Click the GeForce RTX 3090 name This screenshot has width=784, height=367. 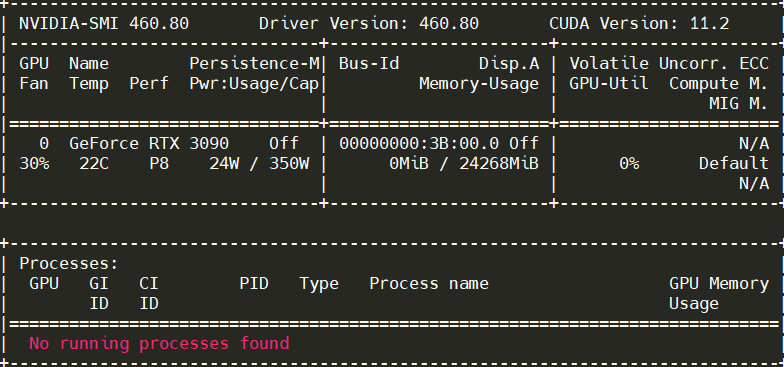click(149, 144)
